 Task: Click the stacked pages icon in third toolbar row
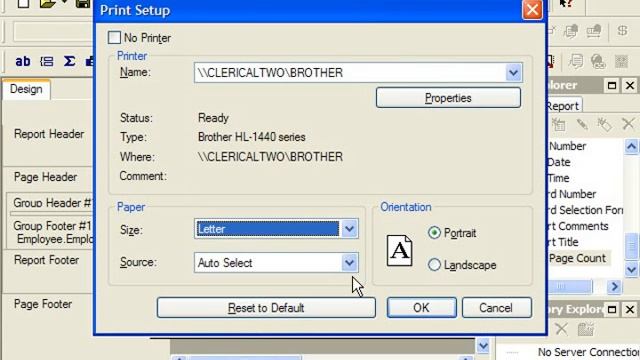(576, 62)
